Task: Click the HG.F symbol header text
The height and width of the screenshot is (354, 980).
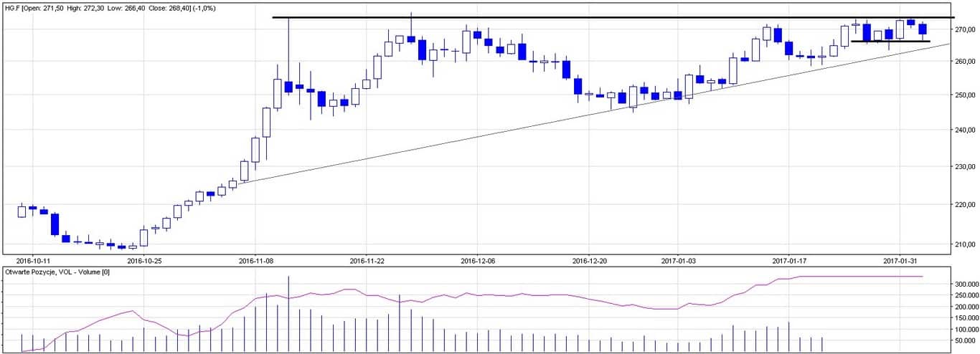Action: pos(11,7)
